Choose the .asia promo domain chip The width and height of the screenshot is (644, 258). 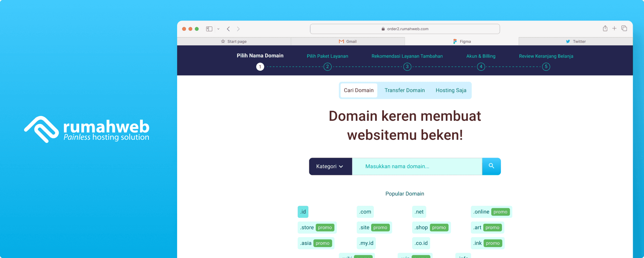click(316, 243)
